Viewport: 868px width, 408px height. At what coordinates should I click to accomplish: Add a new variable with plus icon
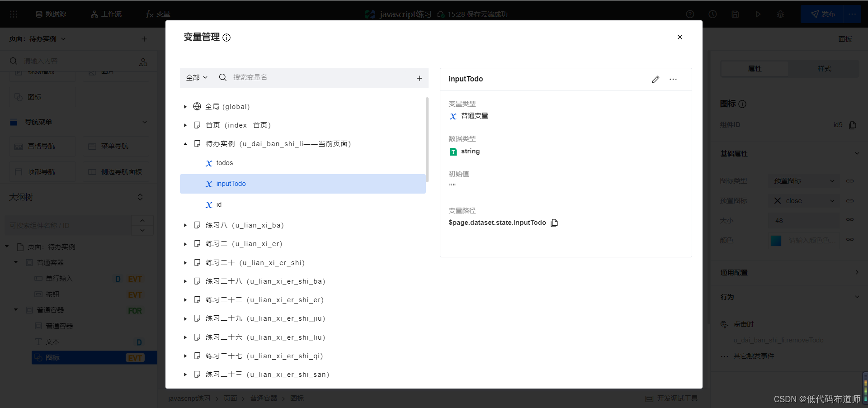420,78
